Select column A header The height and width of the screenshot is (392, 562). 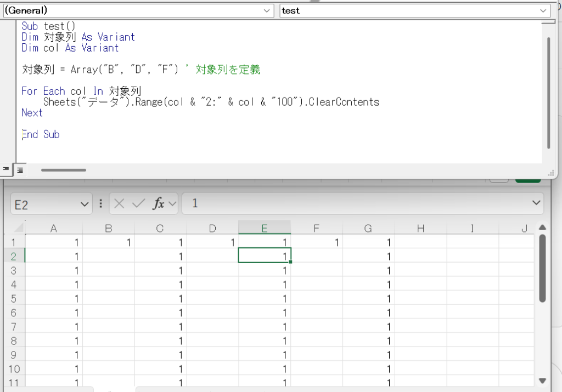54,228
